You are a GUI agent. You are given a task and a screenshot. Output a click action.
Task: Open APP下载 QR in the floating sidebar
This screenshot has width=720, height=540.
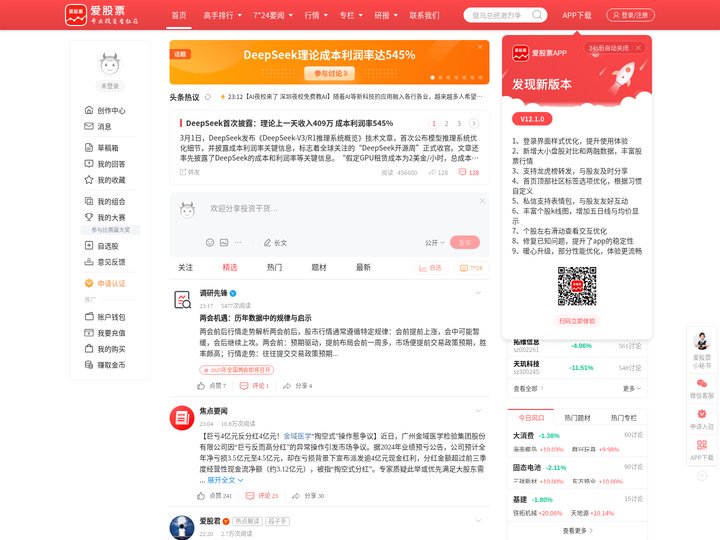(x=702, y=450)
